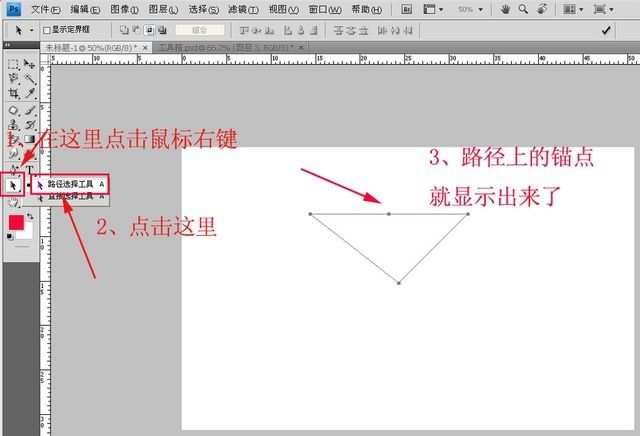The width and height of the screenshot is (640, 436).
Task: Click the top-left anchor point of path
Action: point(310,214)
